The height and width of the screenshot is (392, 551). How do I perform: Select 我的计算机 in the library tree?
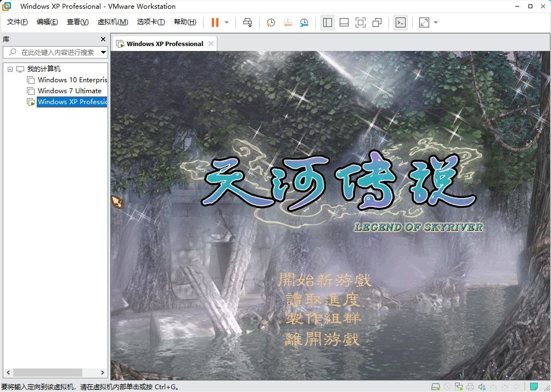click(44, 69)
